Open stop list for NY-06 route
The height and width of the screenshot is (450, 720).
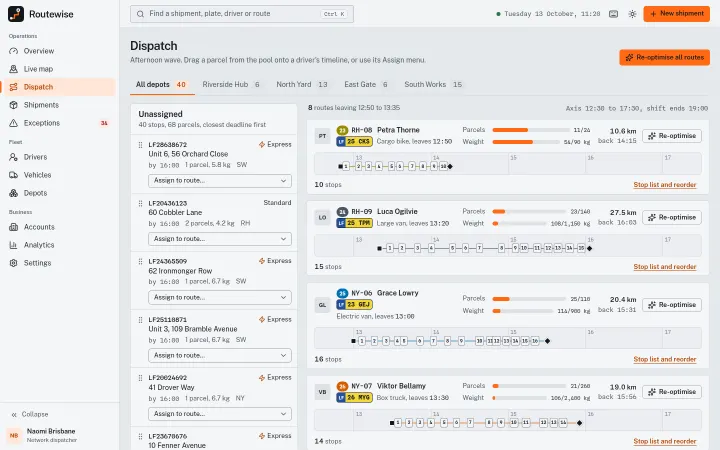pyautogui.click(x=665, y=360)
